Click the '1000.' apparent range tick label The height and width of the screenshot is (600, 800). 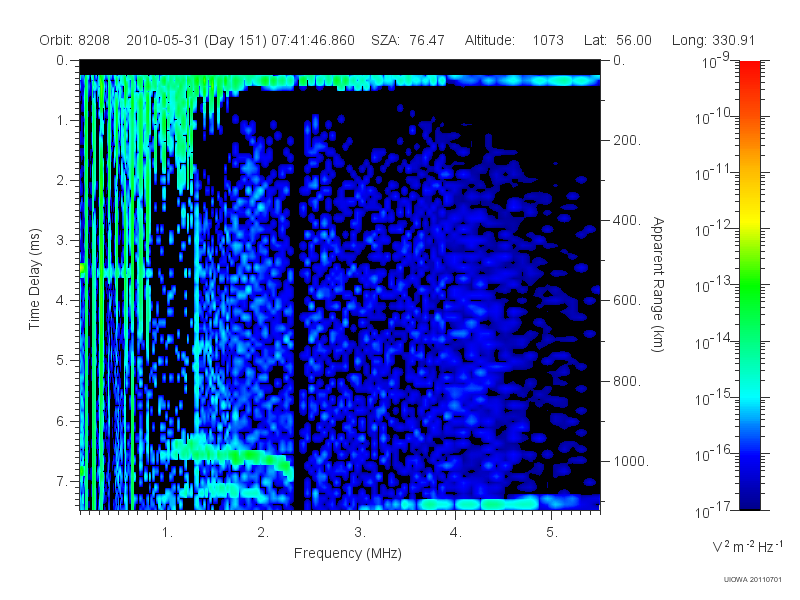[631, 461]
